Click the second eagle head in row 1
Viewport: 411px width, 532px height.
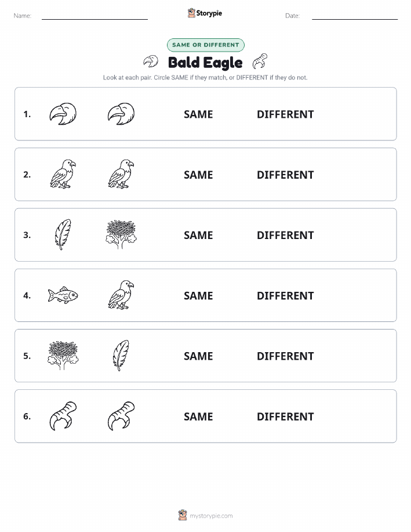[x=121, y=114]
